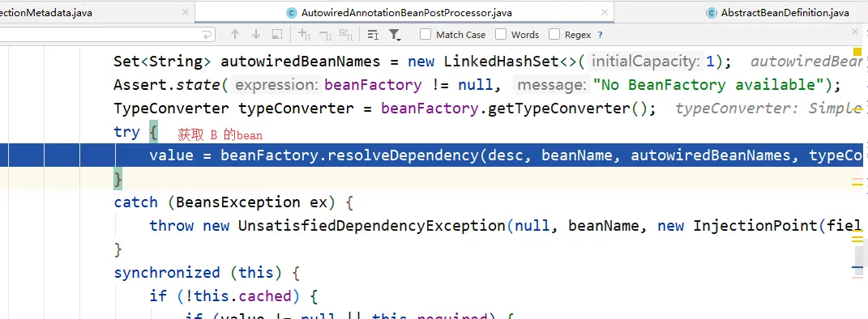Image resolution: width=868 pixels, height=319 pixels.
Task: Open Regex help question mark
Action: point(600,35)
